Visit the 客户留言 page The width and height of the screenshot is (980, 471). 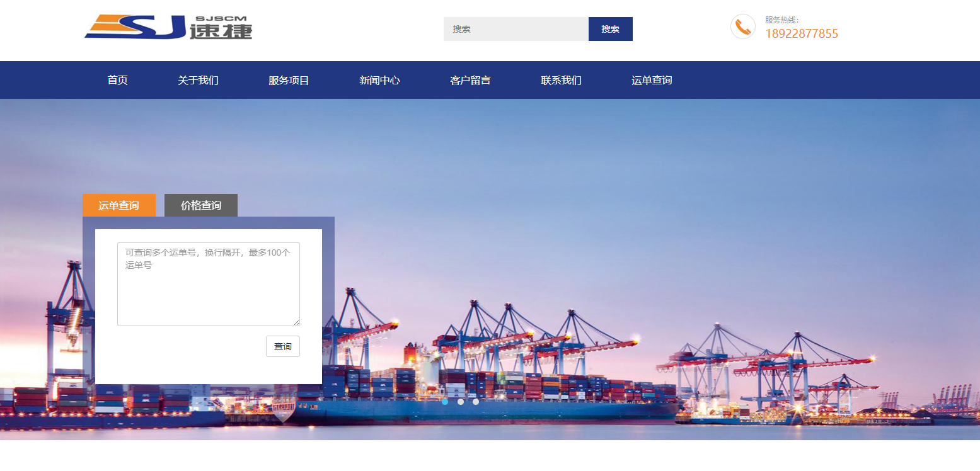coord(470,80)
